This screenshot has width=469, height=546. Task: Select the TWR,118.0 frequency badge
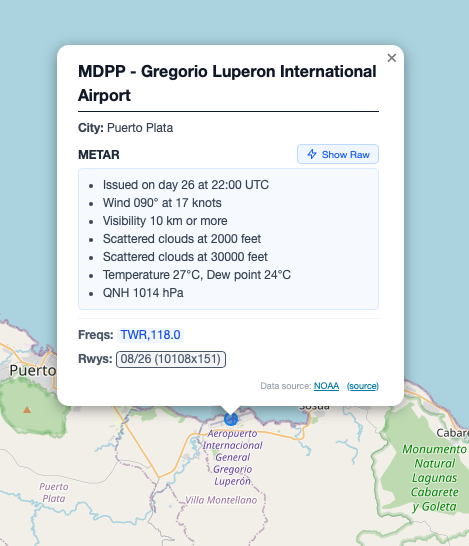pos(150,335)
